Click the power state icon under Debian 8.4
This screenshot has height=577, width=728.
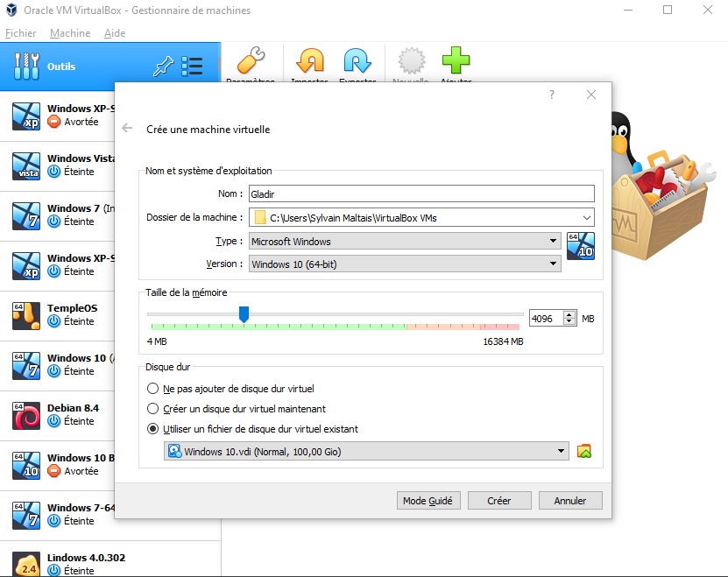click(54, 421)
